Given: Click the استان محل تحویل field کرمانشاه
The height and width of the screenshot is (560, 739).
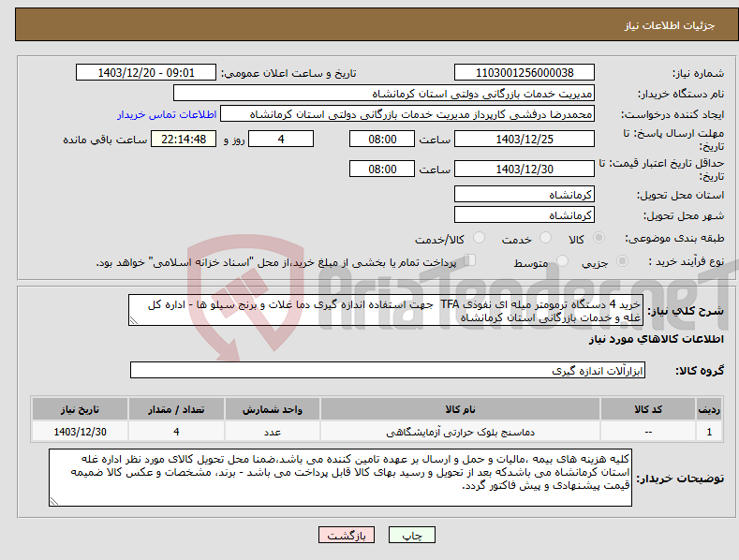Looking at the screenshot, I should 525,194.
